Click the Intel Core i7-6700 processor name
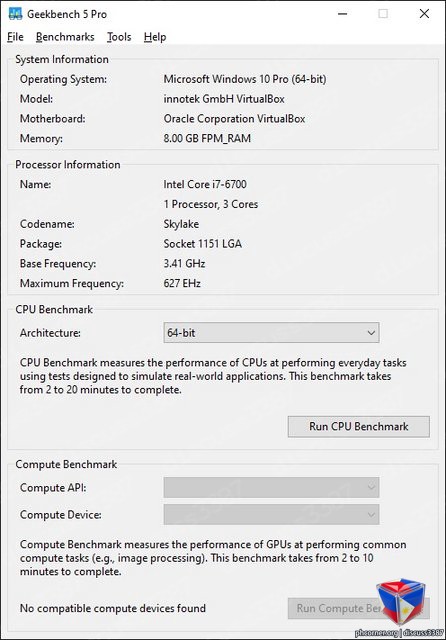Screen dimensions: 446x640 coord(205,184)
